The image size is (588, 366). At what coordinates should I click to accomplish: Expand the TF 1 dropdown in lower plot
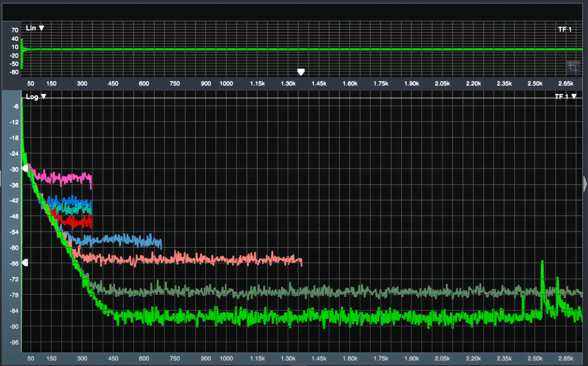coord(566,97)
